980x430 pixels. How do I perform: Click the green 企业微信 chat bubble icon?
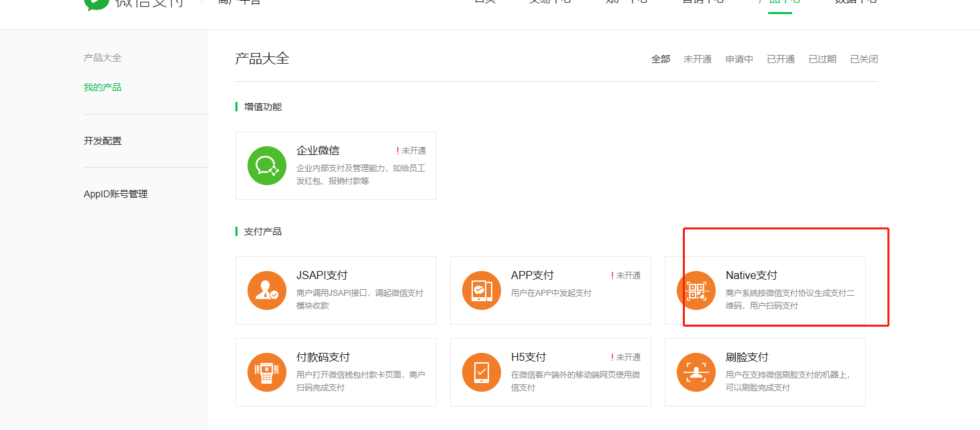tap(267, 166)
